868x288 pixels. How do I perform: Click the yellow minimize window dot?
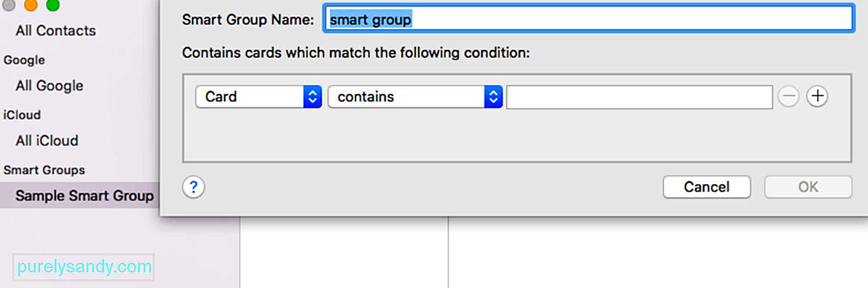coord(31,5)
